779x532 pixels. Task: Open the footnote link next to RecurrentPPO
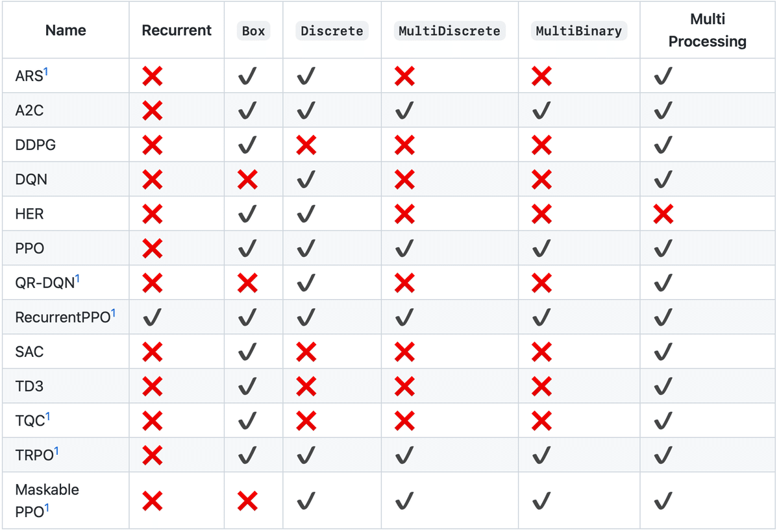coord(114,313)
